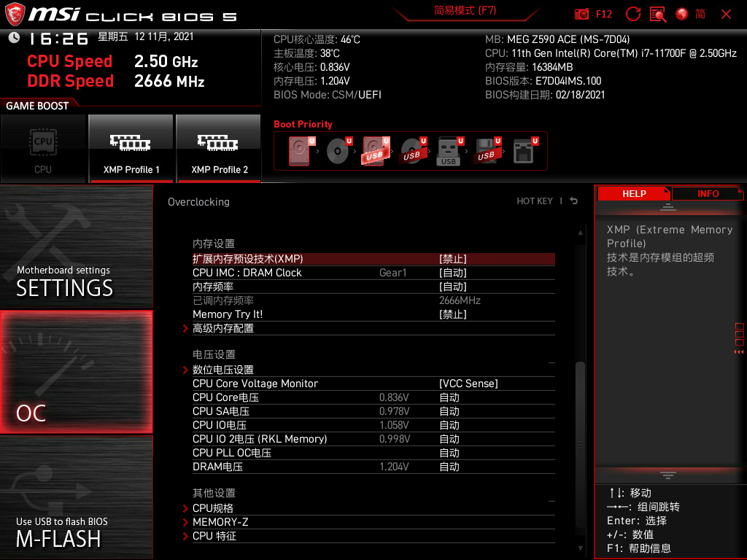Viewport: 747px width, 560px height.
Task: Open the SETTINGS motherboard section
Action: coord(76,246)
